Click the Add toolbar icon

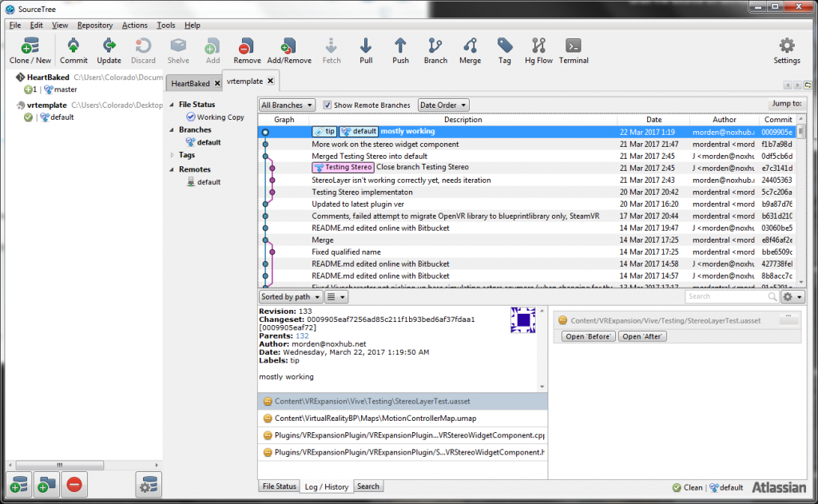pos(212,50)
